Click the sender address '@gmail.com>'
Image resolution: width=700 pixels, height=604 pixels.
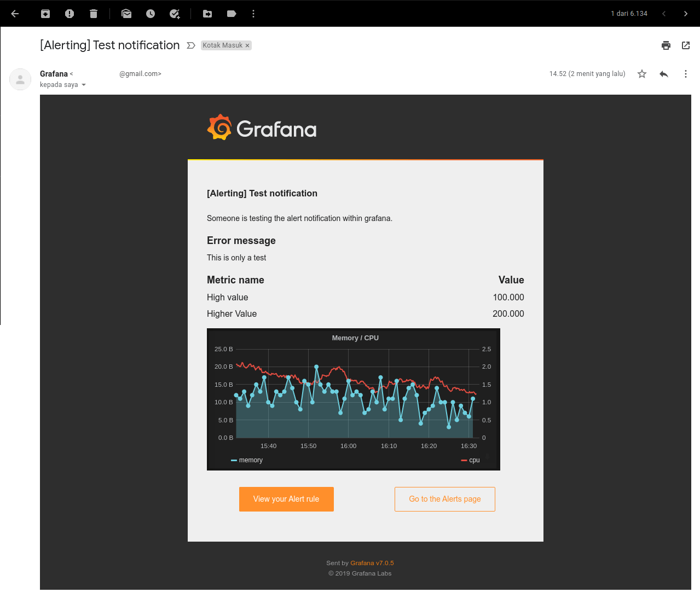pyautogui.click(x=141, y=74)
